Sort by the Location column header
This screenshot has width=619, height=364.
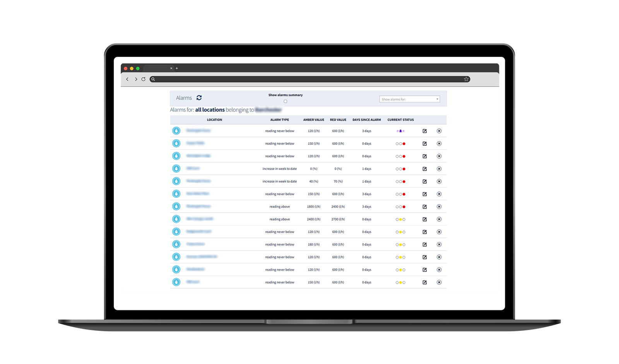coord(214,120)
